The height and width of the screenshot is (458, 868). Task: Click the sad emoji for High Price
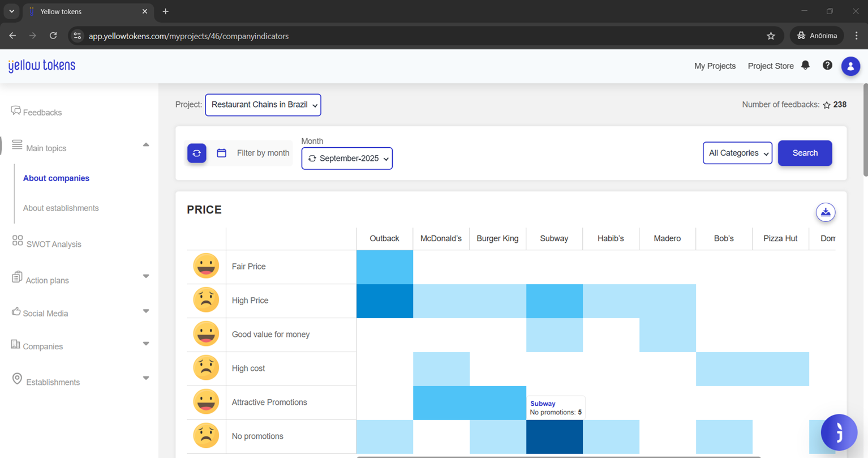tap(206, 300)
